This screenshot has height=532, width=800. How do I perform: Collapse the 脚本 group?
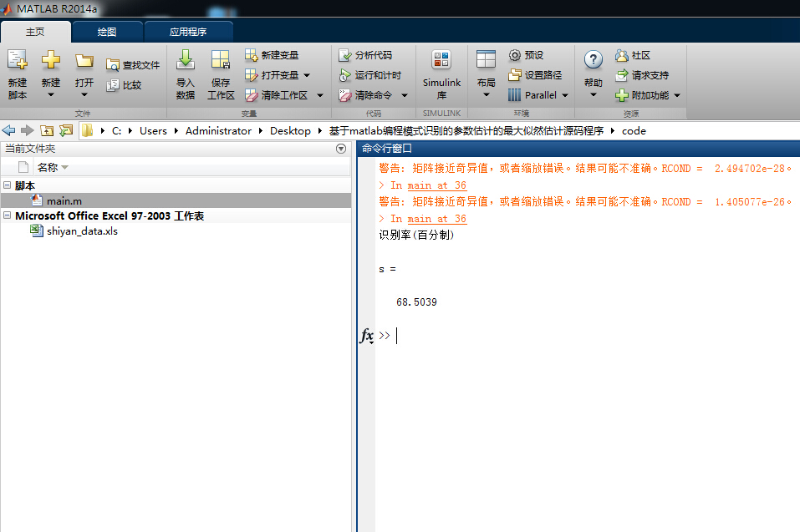tap(8, 185)
